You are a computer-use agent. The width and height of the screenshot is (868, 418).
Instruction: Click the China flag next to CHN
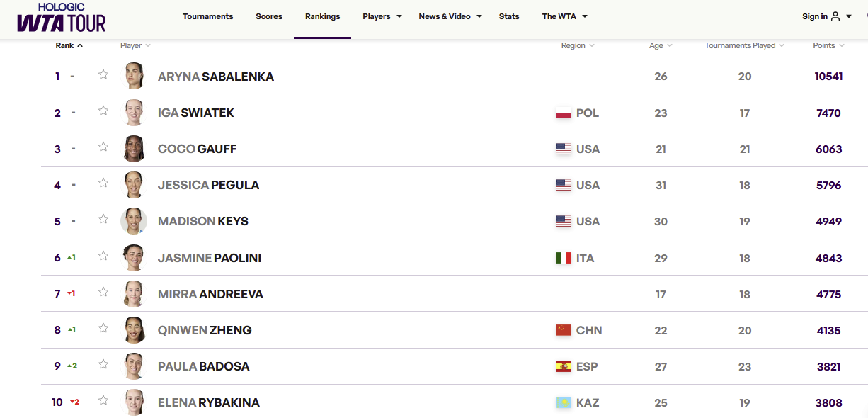point(564,331)
